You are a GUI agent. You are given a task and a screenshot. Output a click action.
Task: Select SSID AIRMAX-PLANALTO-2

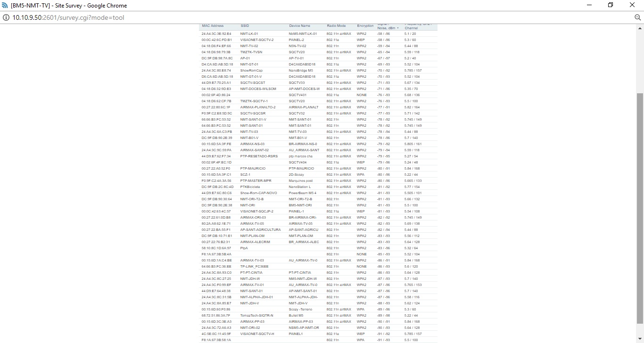pyautogui.click(x=257, y=107)
